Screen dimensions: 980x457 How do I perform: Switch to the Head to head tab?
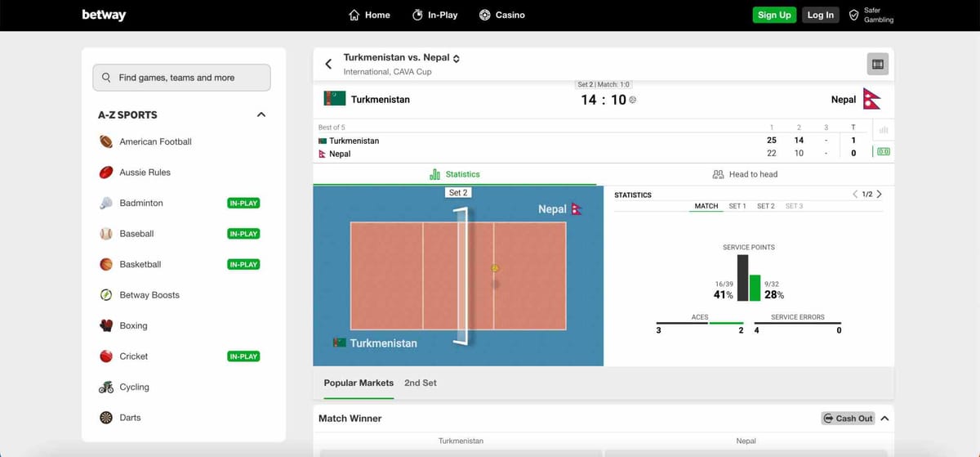coord(745,174)
